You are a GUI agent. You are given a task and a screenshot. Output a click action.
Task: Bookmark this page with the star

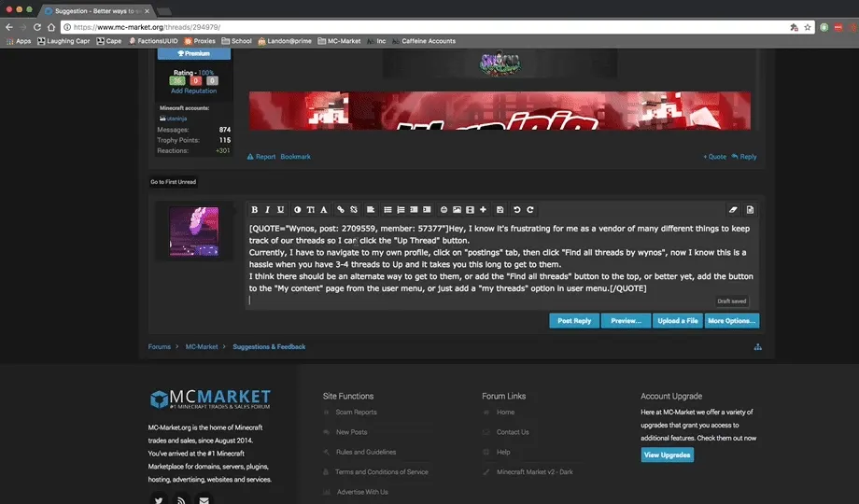[808, 27]
